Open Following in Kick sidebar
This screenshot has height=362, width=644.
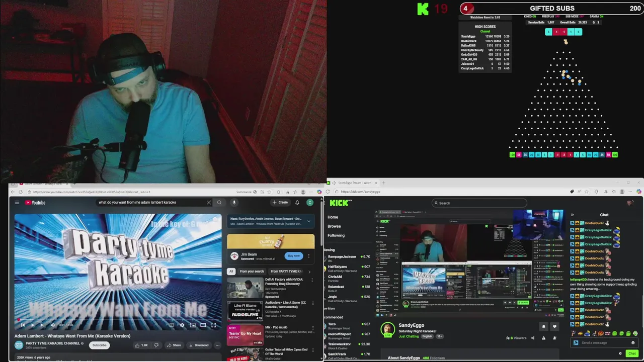coord(336,235)
